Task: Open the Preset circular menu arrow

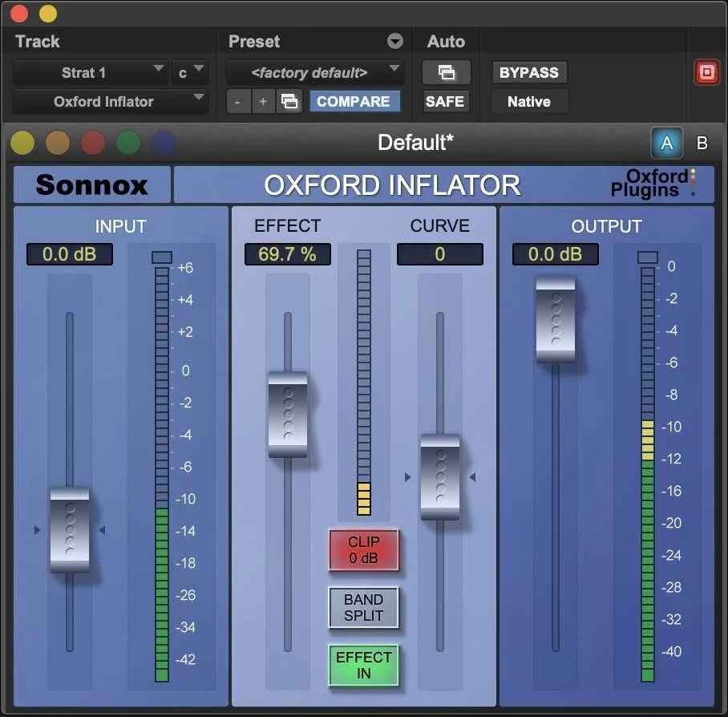Action: [x=395, y=42]
